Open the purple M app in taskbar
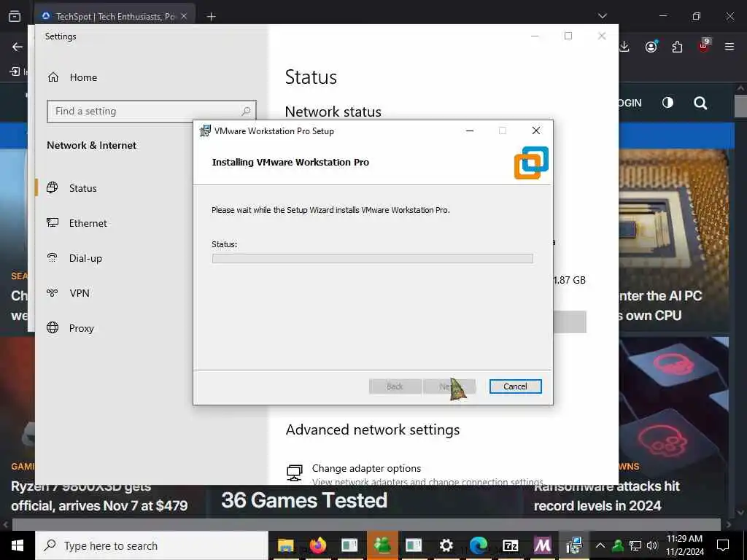The height and width of the screenshot is (560, 747). pos(542,545)
